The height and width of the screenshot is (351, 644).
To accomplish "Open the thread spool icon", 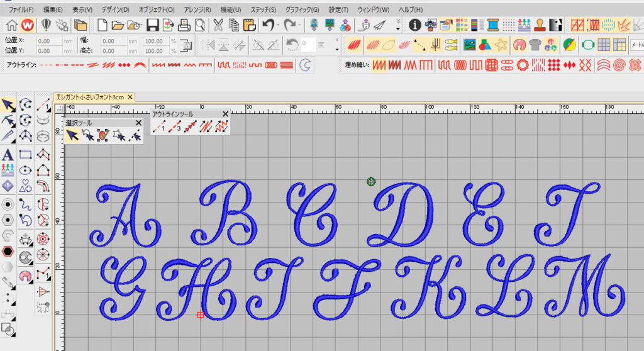I will (492, 25).
